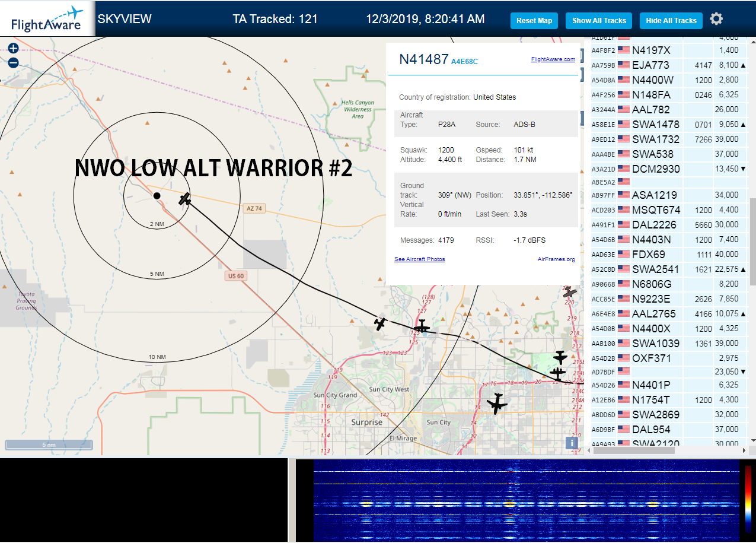756x543 pixels.
Task: Select the gray aircraft icon near exit 220
Action: [570, 293]
